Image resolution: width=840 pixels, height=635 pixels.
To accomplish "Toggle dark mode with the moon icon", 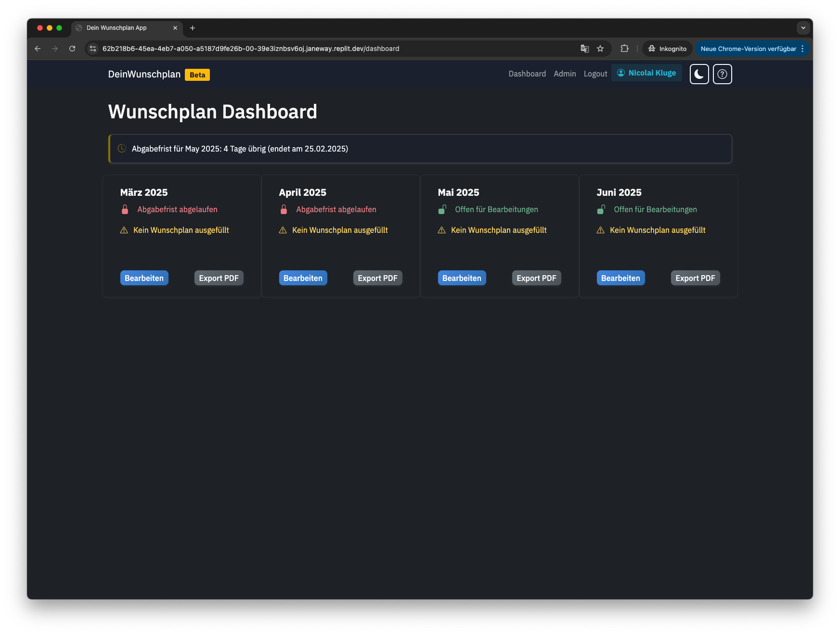I will [x=699, y=74].
